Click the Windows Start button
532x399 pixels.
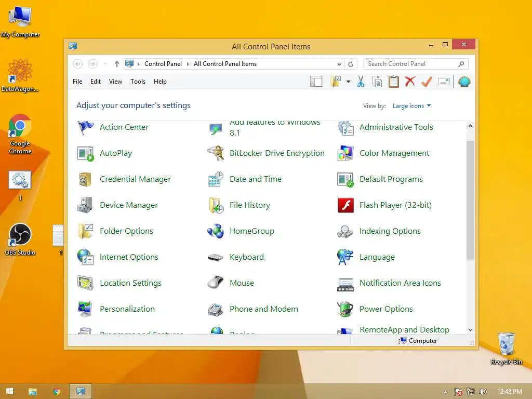click(x=9, y=391)
